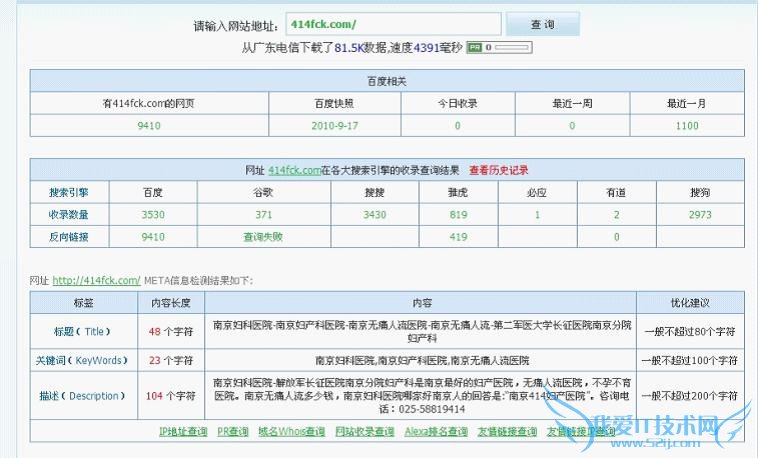Click 内容长度 column header
Screen dimensions: 758x458
[171, 303]
